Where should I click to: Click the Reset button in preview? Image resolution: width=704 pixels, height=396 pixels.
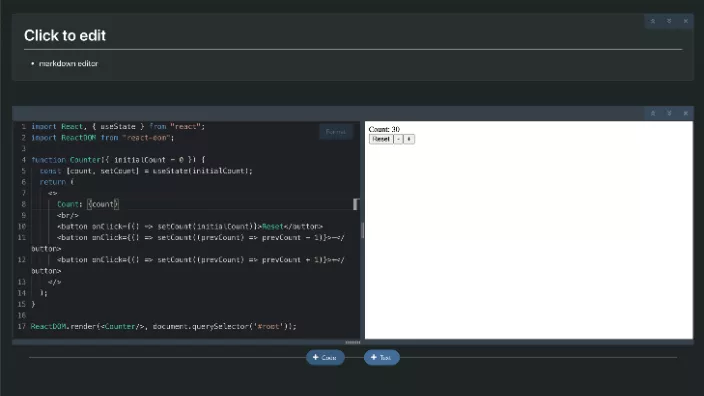coord(381,139)
